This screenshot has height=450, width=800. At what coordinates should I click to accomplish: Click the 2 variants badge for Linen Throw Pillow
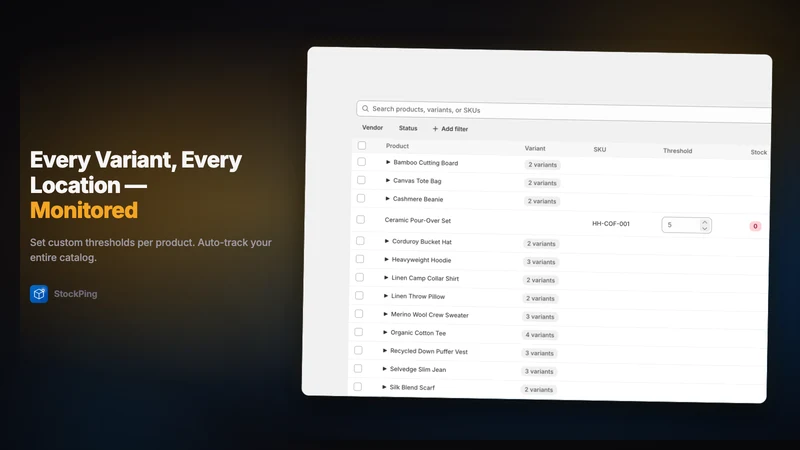540,298
